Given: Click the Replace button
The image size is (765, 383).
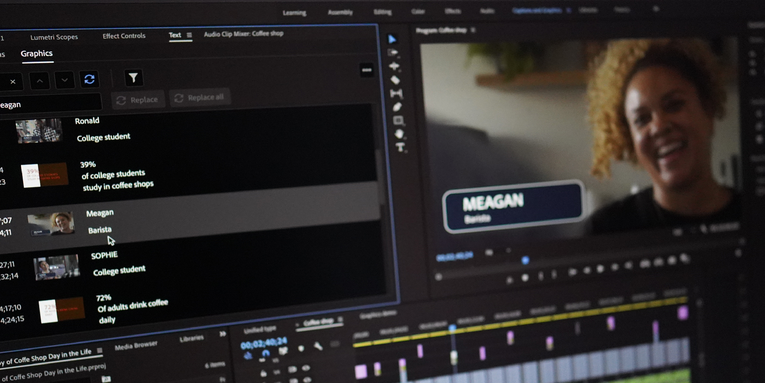Looking at the screenshot, I should pyautogui.click(x=138, y=100).
